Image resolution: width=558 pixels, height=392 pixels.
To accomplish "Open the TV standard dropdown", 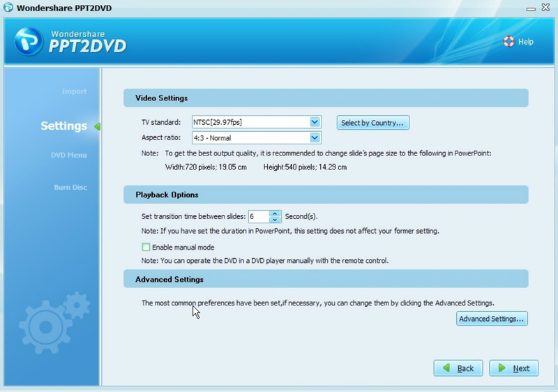I will point(315,122).
